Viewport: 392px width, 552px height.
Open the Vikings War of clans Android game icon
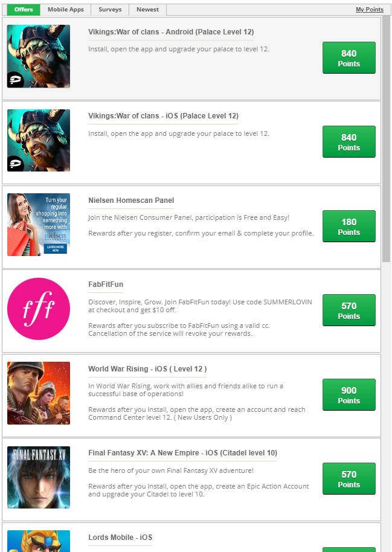click(39, 56)
